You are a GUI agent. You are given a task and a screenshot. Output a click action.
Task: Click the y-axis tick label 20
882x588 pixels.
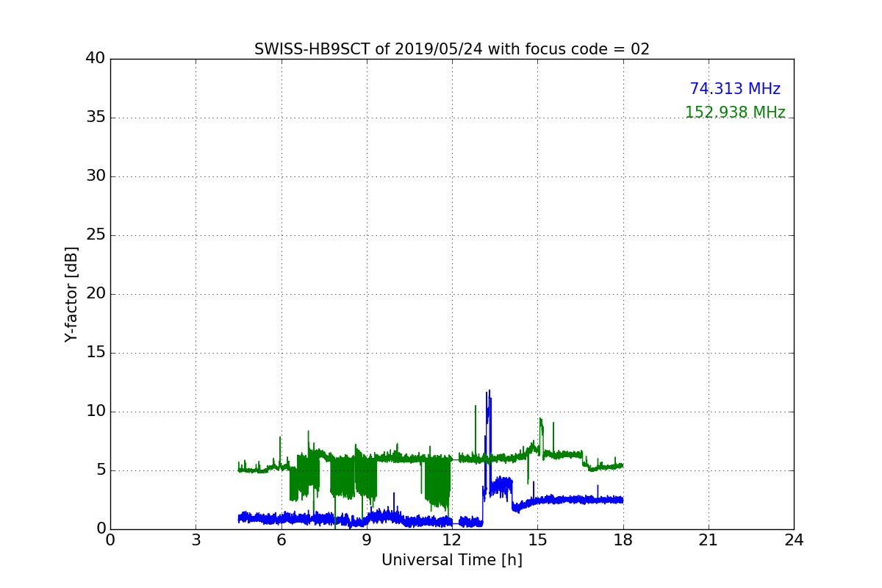(x=96, y=294)
